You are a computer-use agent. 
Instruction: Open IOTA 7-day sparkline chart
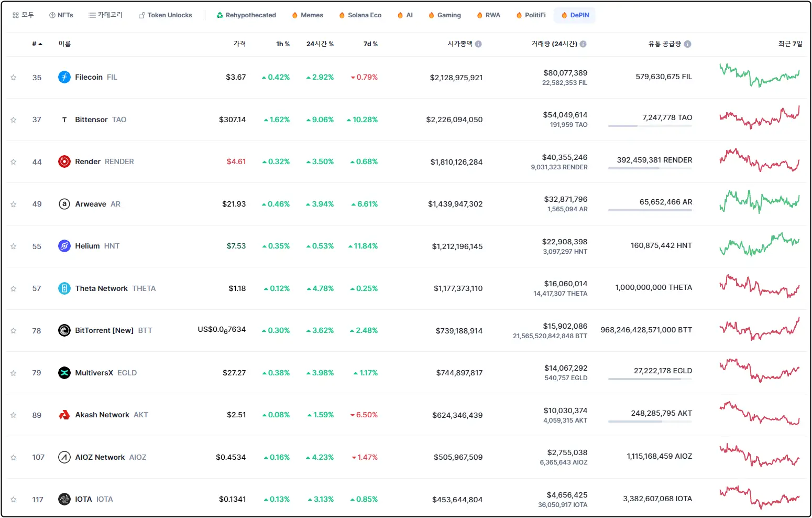(x=760, y=498)
